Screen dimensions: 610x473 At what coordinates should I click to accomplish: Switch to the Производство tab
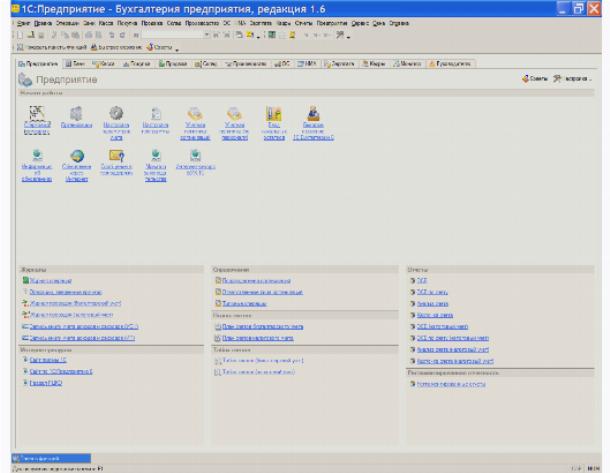click(246, 64)
